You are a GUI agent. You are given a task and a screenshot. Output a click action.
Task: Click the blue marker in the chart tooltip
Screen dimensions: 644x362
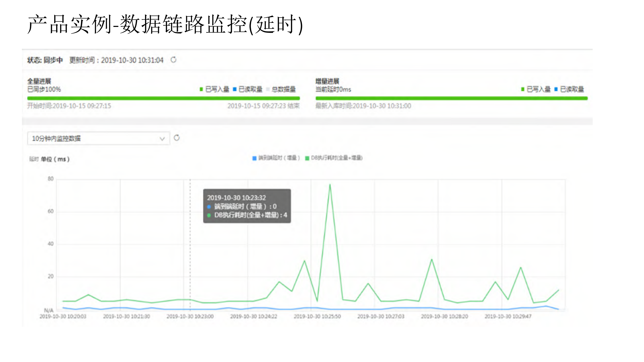[x=208, y=207]
